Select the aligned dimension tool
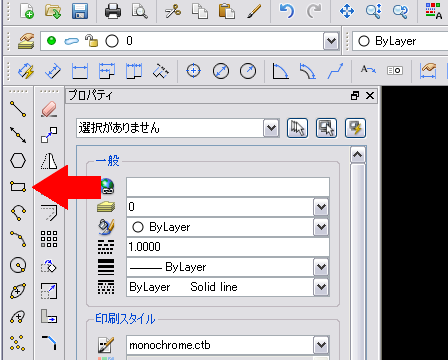 [53, 71]
